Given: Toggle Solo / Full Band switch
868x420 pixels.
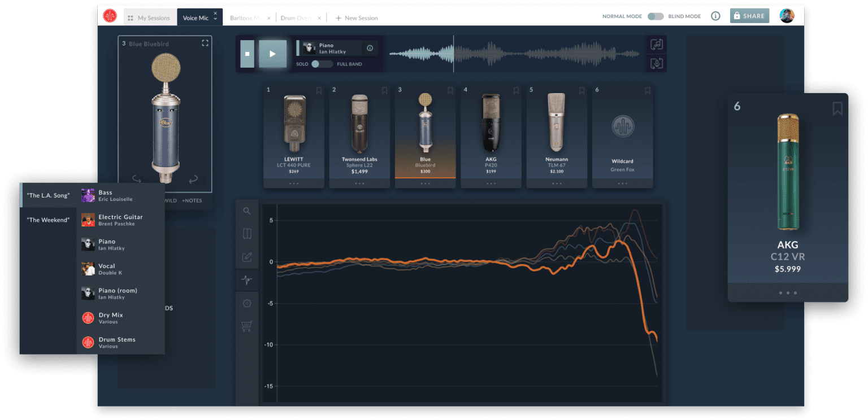Looking at the screenshot, I should coord(322,64).
